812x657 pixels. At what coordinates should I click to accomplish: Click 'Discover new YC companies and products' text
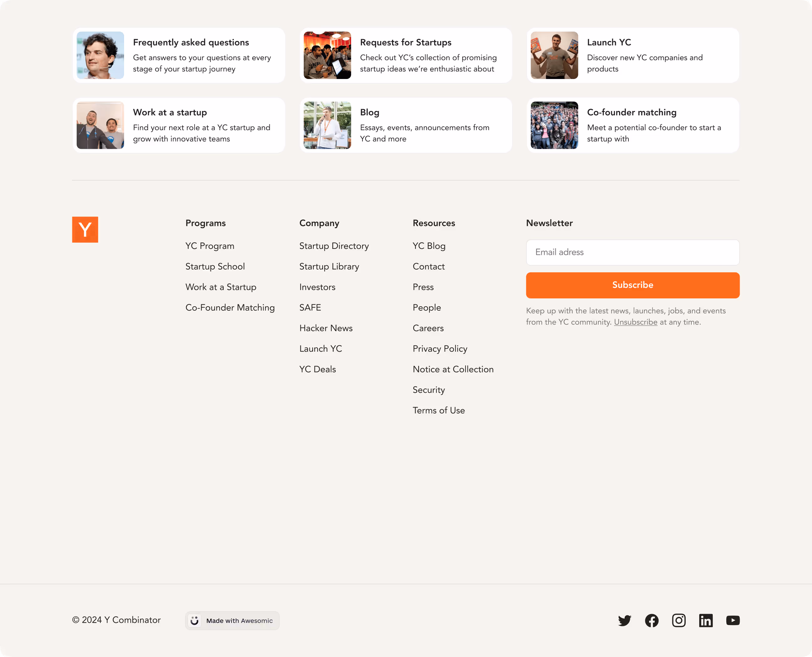644,63
